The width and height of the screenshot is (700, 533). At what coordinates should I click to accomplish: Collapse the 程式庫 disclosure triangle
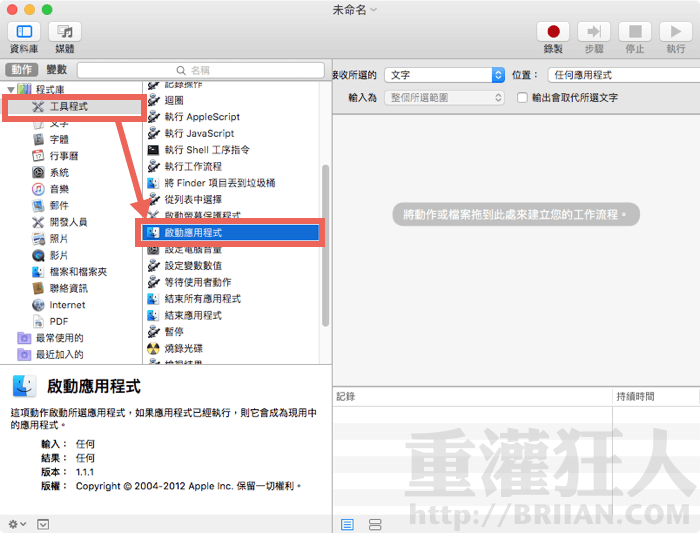tap(10, 89)
